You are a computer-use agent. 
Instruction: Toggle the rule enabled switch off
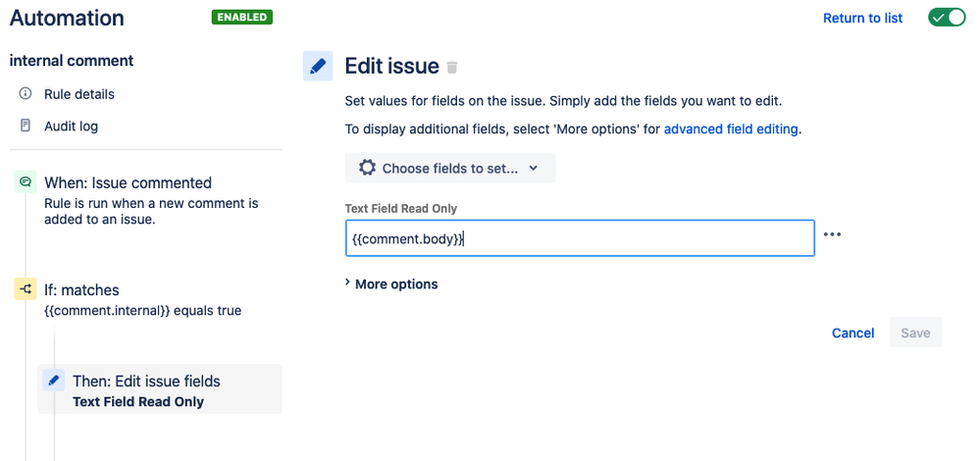(947, 18)
